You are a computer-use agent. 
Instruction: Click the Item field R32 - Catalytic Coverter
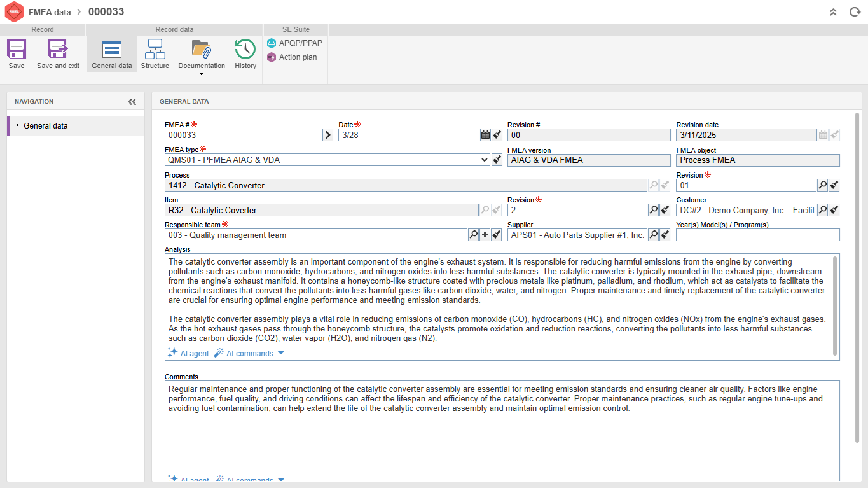point(322,210)
